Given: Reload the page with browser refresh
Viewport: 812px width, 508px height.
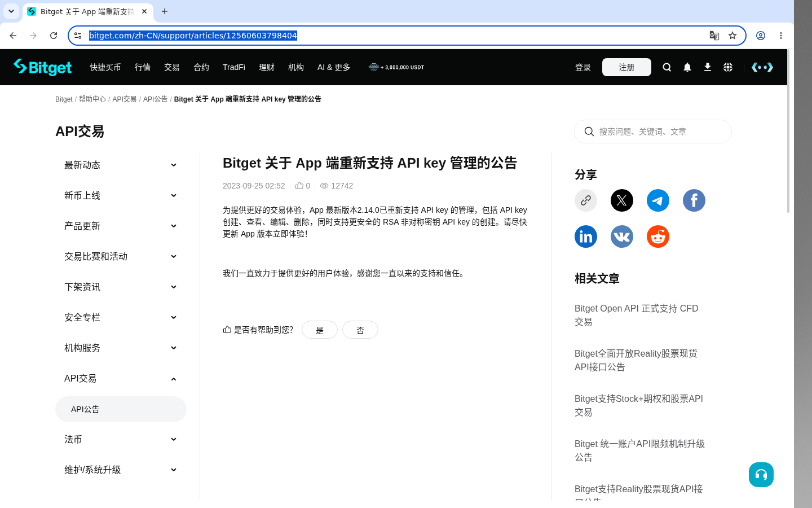Looking at the screenshot, I should (54, 36).
